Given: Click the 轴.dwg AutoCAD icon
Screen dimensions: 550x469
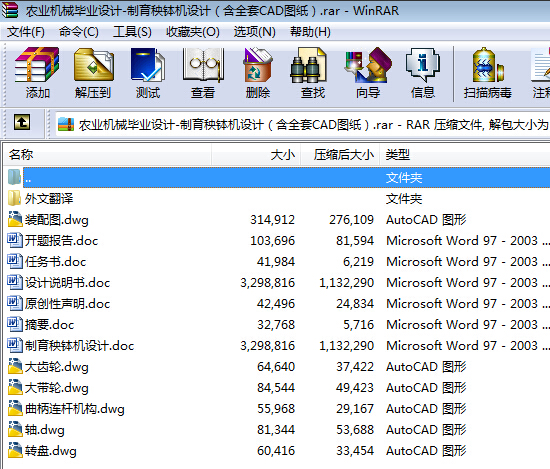Looking at the screenshot, I should pos(15,429).
